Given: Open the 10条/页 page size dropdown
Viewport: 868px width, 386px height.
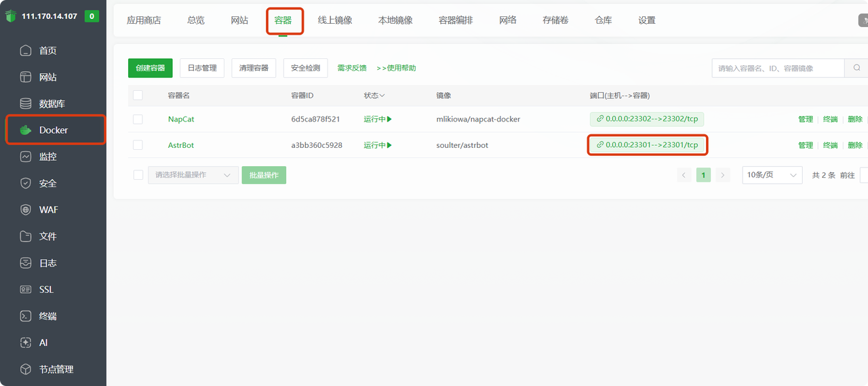Looking at the screenshot, I should click(x=772, y=175).
